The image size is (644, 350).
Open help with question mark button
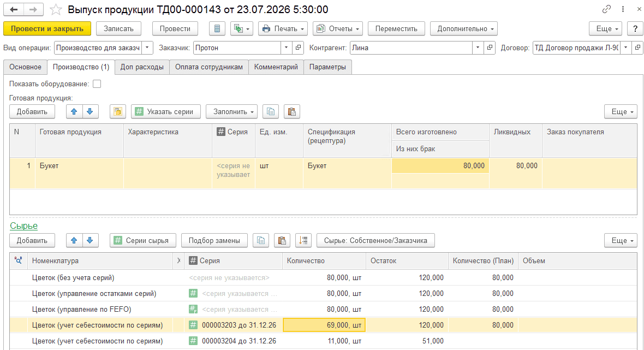[635, 29]
